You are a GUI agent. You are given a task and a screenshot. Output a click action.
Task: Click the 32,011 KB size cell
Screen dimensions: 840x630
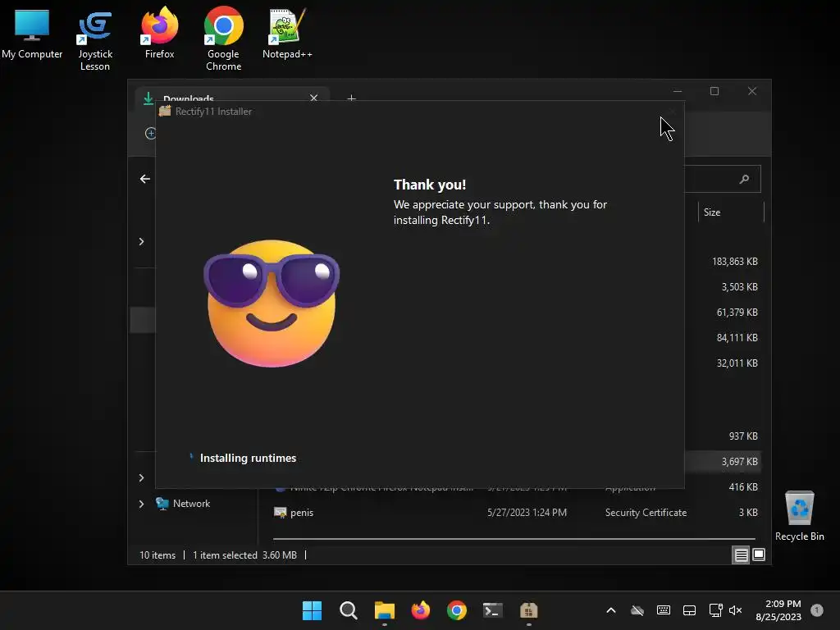click(x=737, y=363)
